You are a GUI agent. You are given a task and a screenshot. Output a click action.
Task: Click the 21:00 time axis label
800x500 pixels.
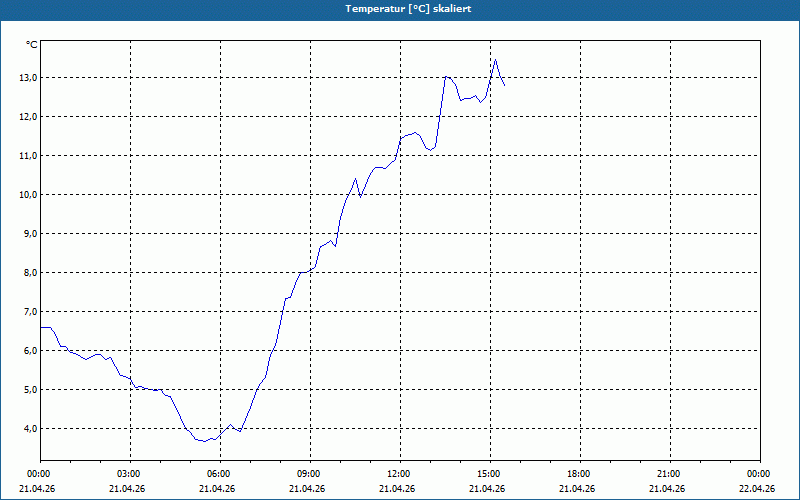coord(670,474)
